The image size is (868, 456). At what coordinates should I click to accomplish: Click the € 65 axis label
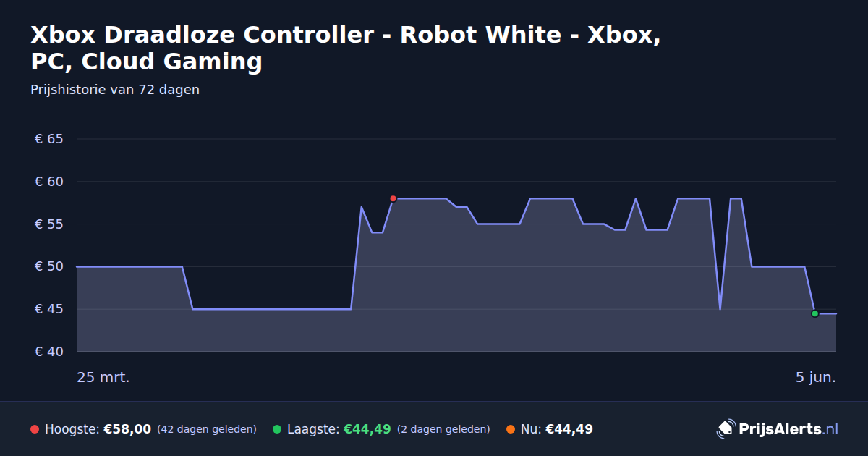tap(49, 139)
